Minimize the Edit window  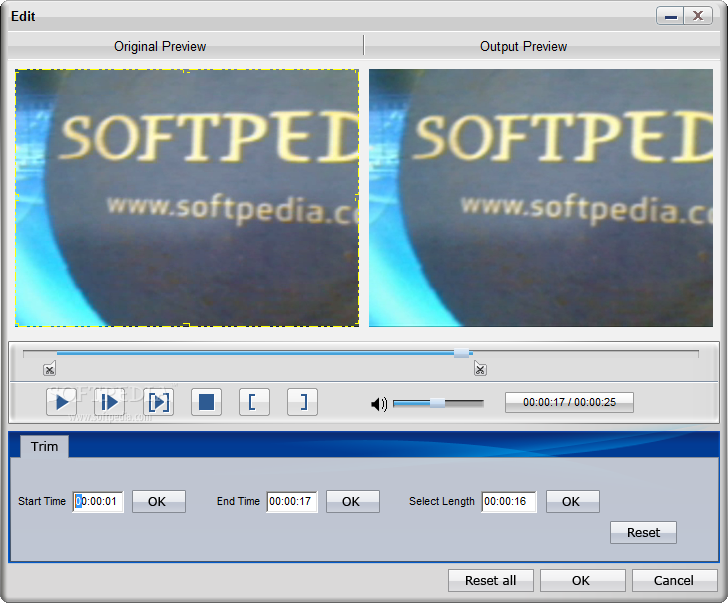point(670,17)
